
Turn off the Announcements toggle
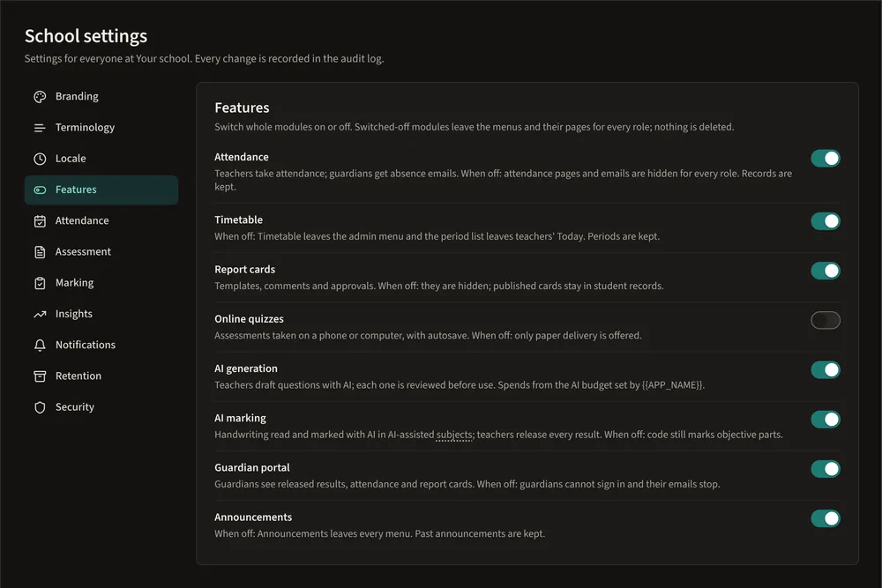pyautogui.click(x=826, y=518)
